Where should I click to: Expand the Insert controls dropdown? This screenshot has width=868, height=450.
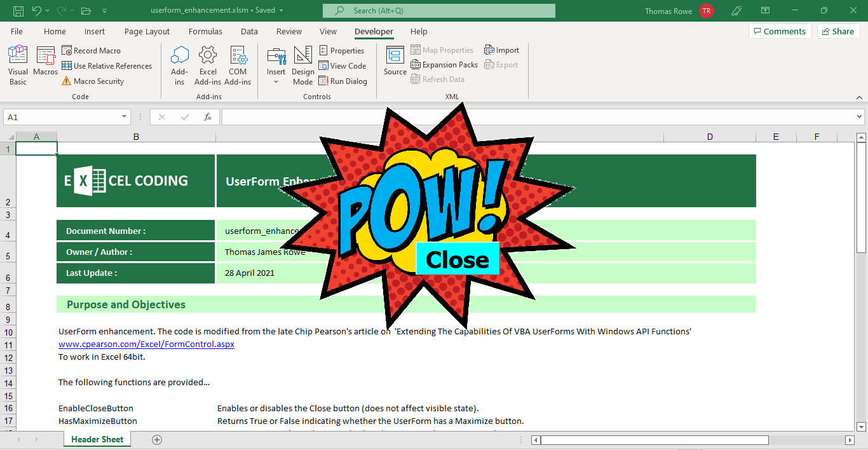click(276, 82)
